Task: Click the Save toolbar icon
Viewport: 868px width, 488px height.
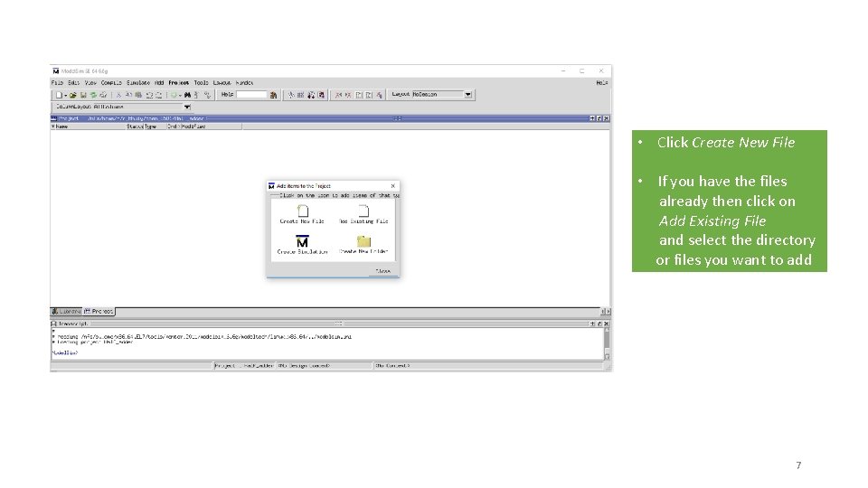Action: pyautogui.click(x=83, y=95)
